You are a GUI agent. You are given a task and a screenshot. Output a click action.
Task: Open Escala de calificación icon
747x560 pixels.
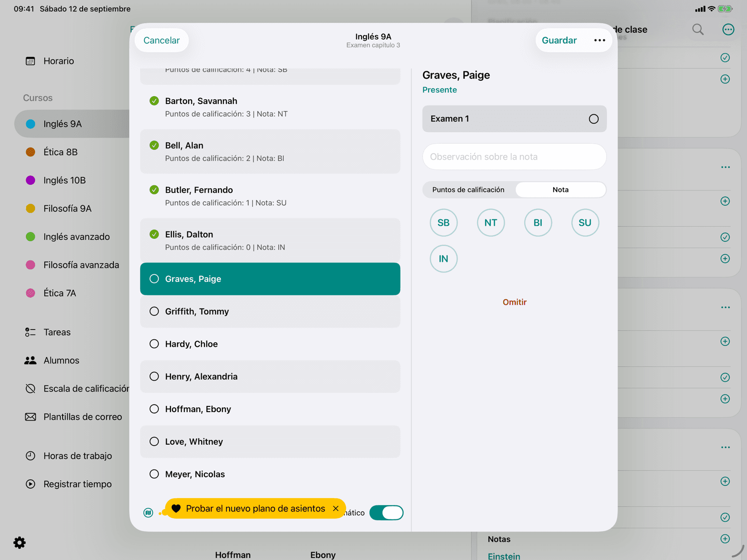(x=30, y=389)
